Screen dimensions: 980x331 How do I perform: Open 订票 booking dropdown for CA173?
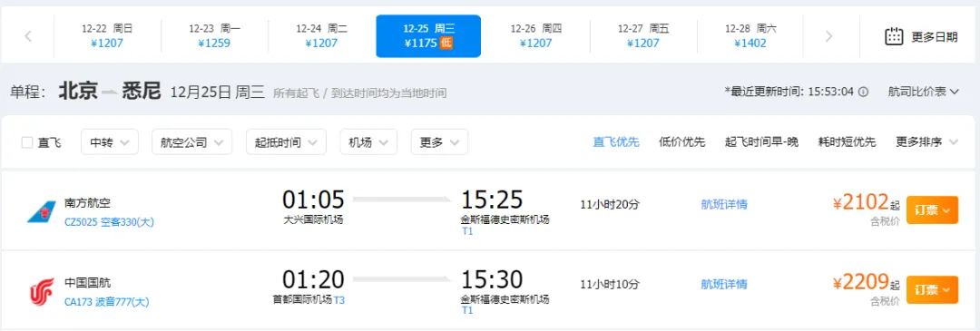(932, 290)
